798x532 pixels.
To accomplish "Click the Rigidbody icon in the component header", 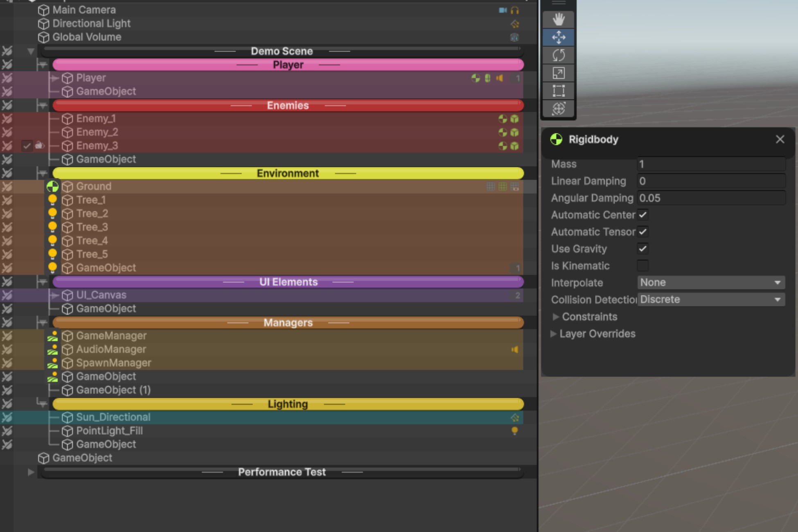I will click(556, 139).
